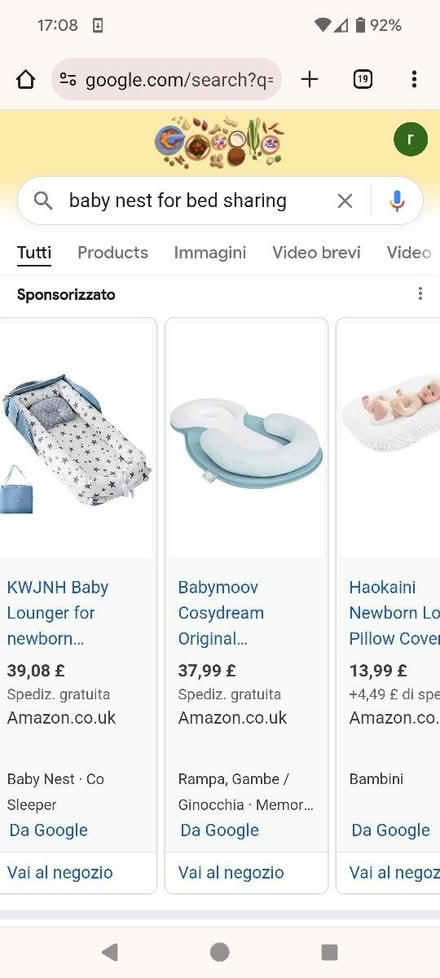
Task: Open sponsored ads options three-dot menu
Action: (x=421, y=293)
